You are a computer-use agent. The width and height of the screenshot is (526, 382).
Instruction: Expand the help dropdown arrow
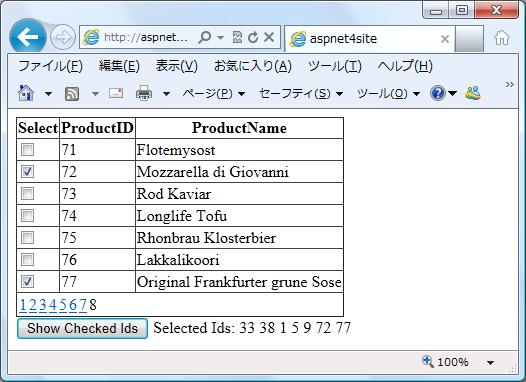click(x=452, y=93)
